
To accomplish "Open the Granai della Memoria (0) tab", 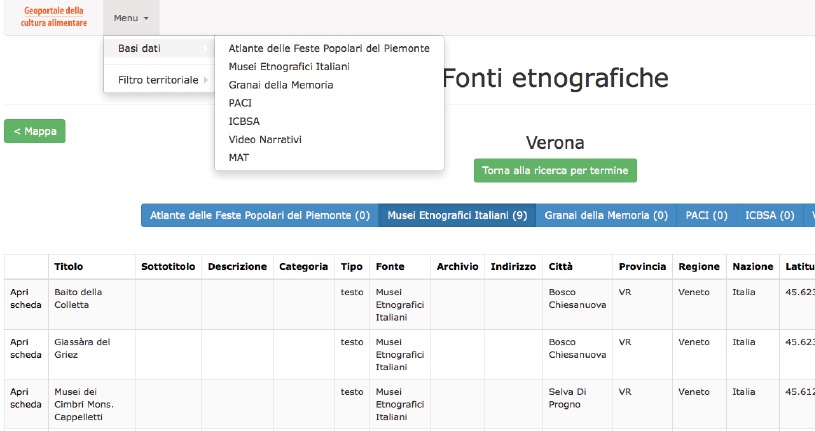I will [x=606, y=215].
